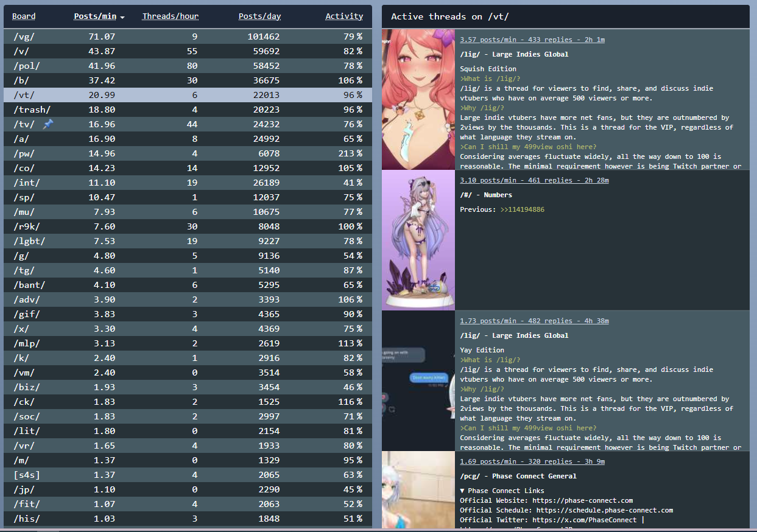Click the 101462 posts/day value for /vg/
Image resolution: width=757 pixels, height=532 pixels.
pyautogui.click(x=264, y=37)
